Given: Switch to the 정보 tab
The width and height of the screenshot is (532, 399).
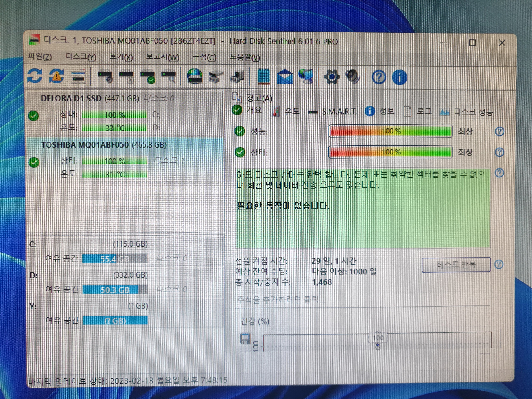Looking at the screenshot, I should (x=379, y=111).
